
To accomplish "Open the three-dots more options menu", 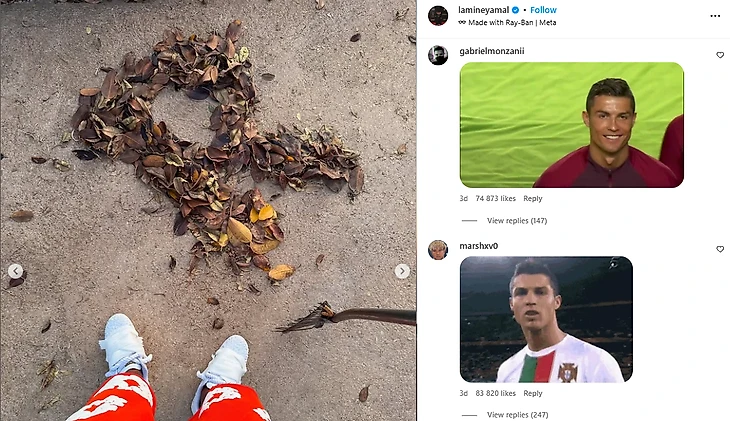I will coord(715,16).
